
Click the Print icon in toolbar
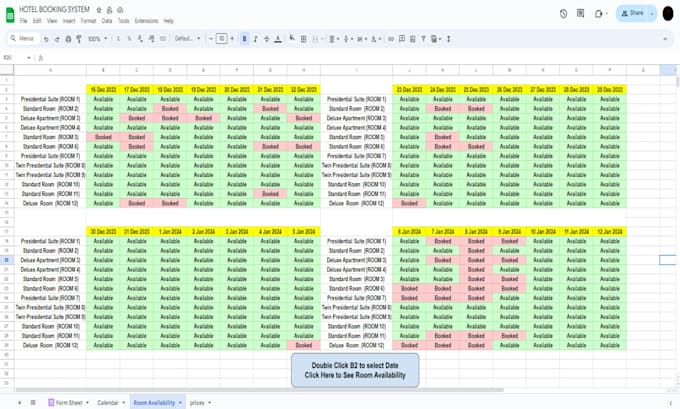click(68, 39)
